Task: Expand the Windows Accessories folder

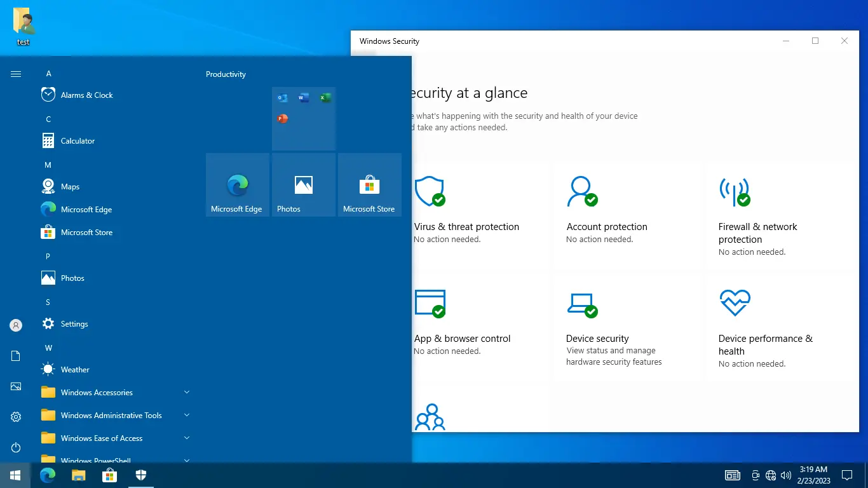Action: [116, 393]
